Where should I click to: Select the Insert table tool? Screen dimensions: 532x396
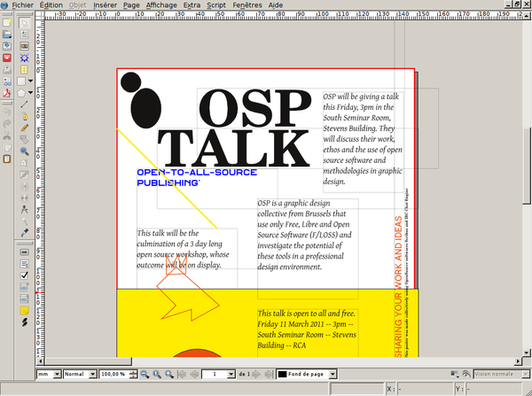[24, 69]
